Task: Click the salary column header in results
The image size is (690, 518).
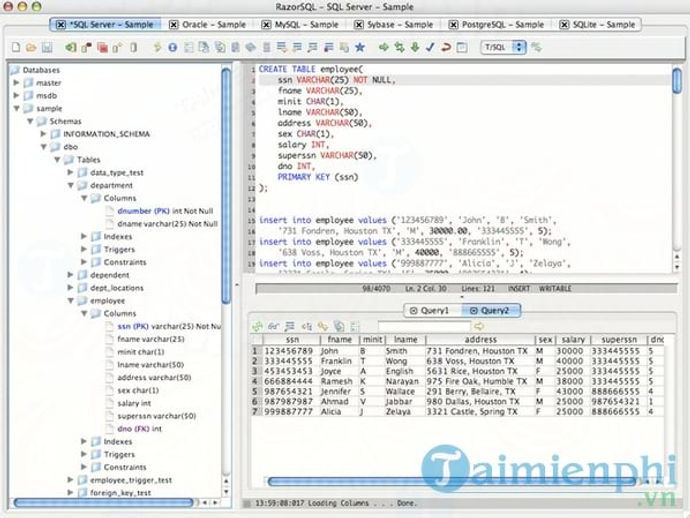Action: (573, 339)
